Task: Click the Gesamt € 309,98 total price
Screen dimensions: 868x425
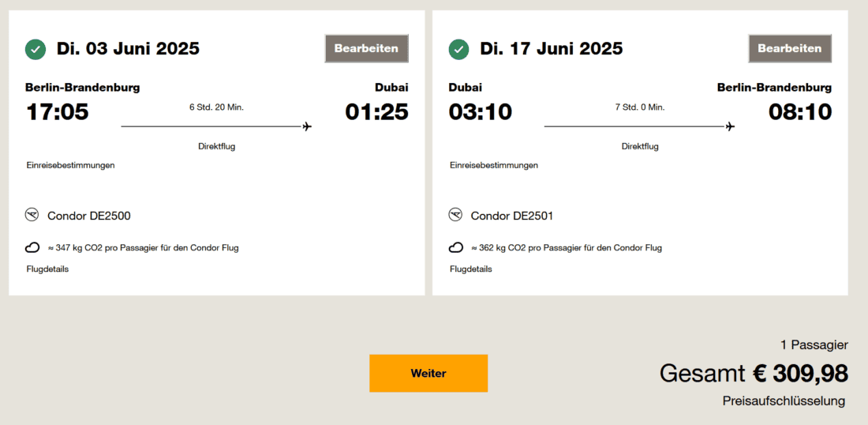Action: coord(754,373)
